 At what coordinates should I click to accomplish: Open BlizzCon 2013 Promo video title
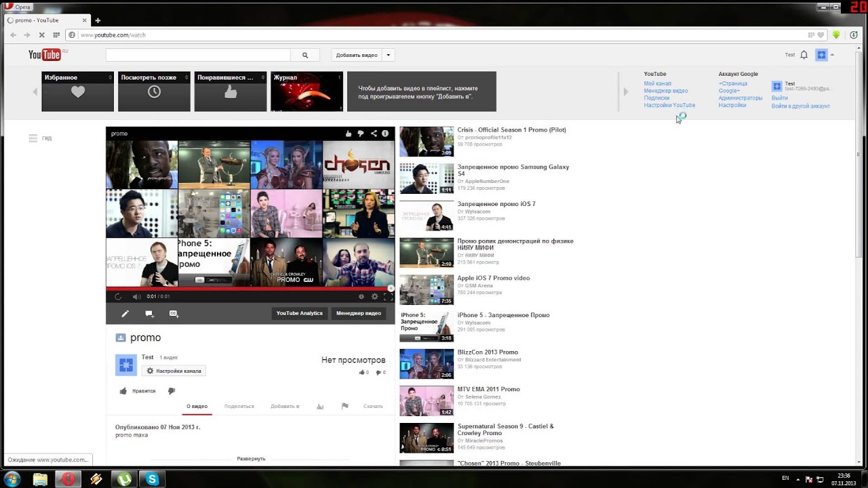[x=488, y=352]
